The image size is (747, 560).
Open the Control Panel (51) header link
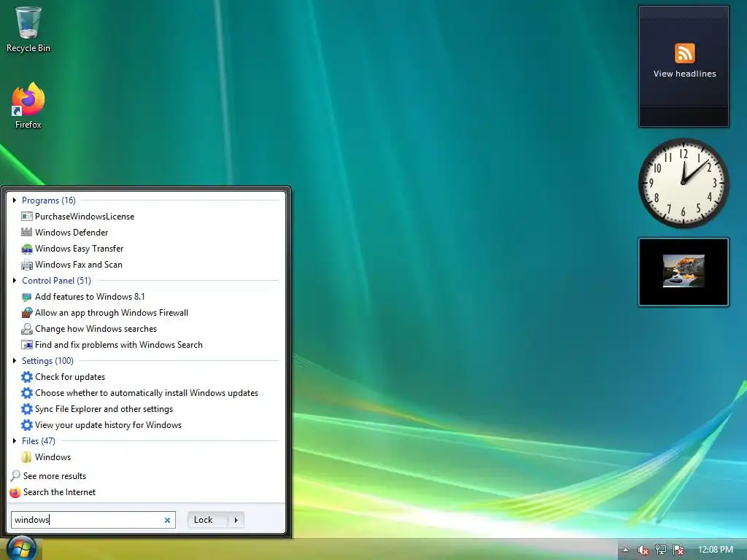(56, 281)
